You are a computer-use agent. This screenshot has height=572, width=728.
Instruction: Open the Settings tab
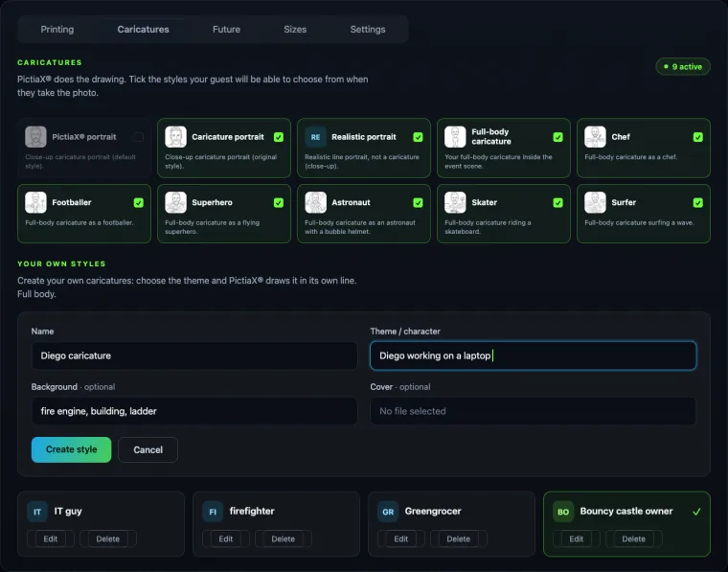click(368, 30)
